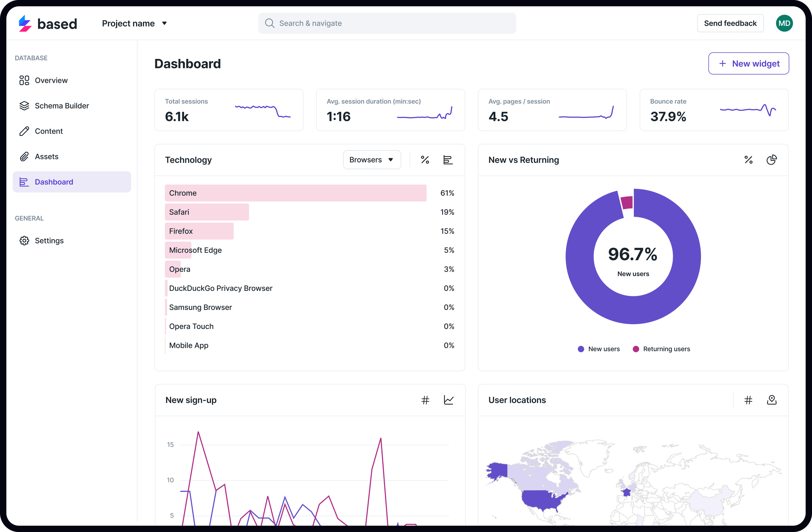Open Schema Builder in sidebar

pos(61,106)
